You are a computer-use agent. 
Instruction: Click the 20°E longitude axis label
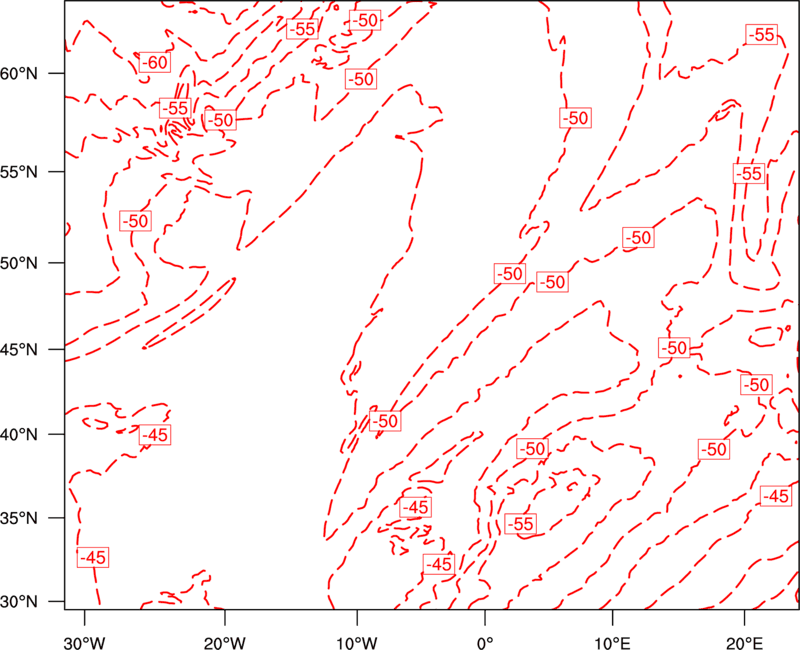tap(744, 642)
